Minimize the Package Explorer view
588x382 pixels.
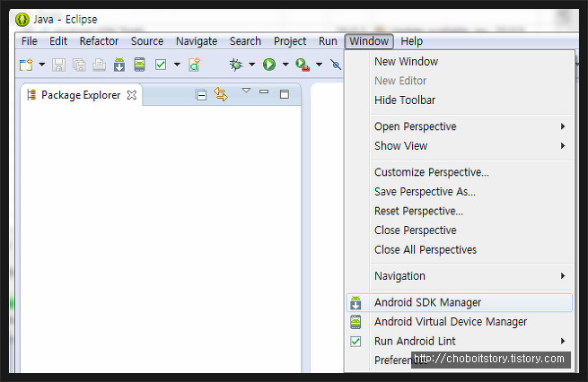click(264, 91)
